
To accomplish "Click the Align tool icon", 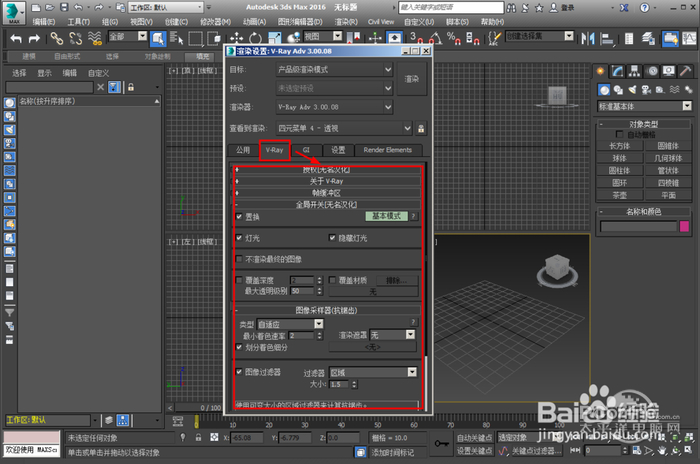I will 606,39.
